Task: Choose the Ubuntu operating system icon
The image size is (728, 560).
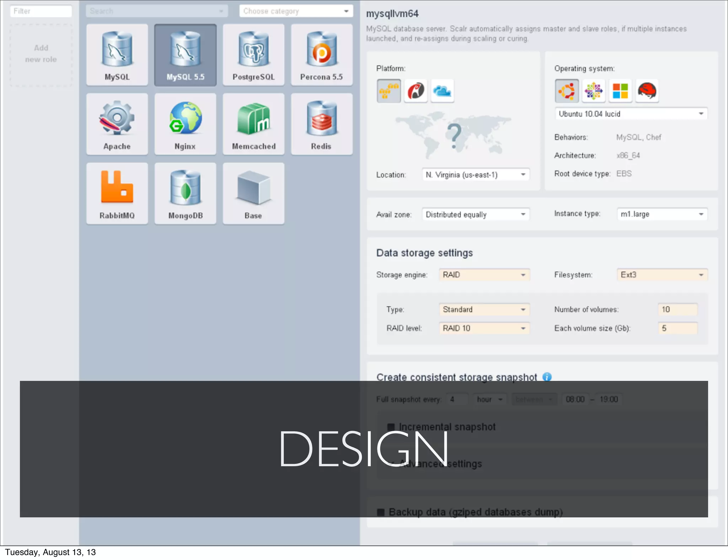Action: click(567, 91)
